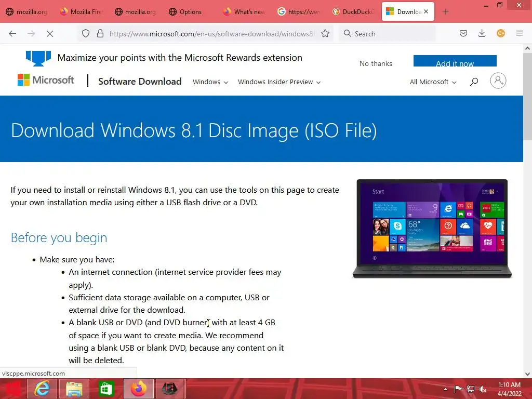Click the Make sure you have text
The height and width of the screenshot is (399, 532).
pyautogui.click(x=77, y=260)
